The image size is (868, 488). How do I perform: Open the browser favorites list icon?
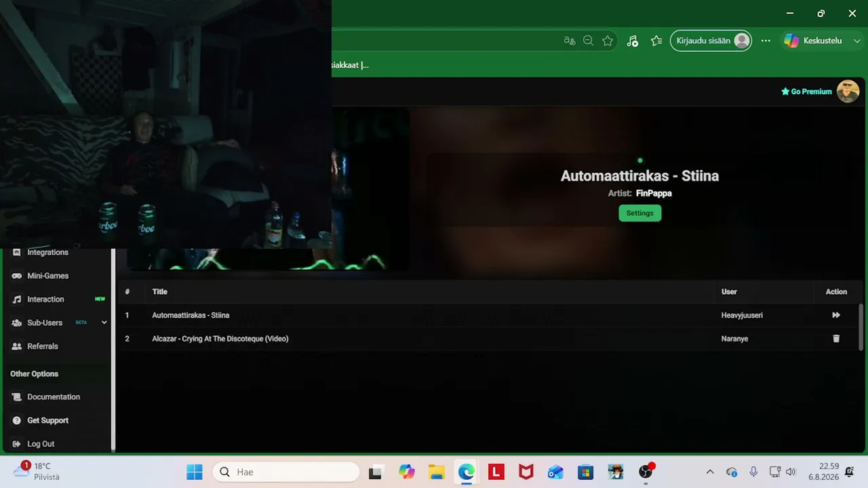click(656, 41)
